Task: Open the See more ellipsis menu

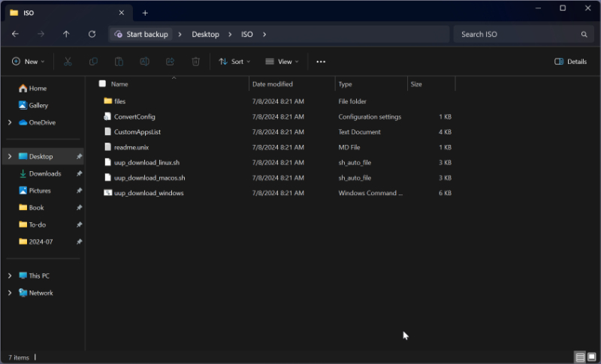Action: click(321, 62)
